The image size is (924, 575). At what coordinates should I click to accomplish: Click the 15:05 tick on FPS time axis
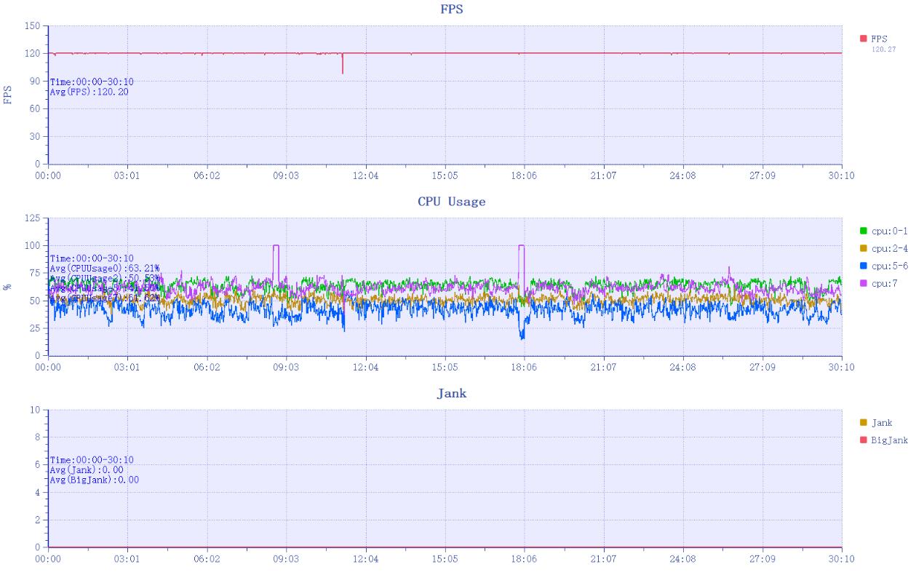click(445, 176)
